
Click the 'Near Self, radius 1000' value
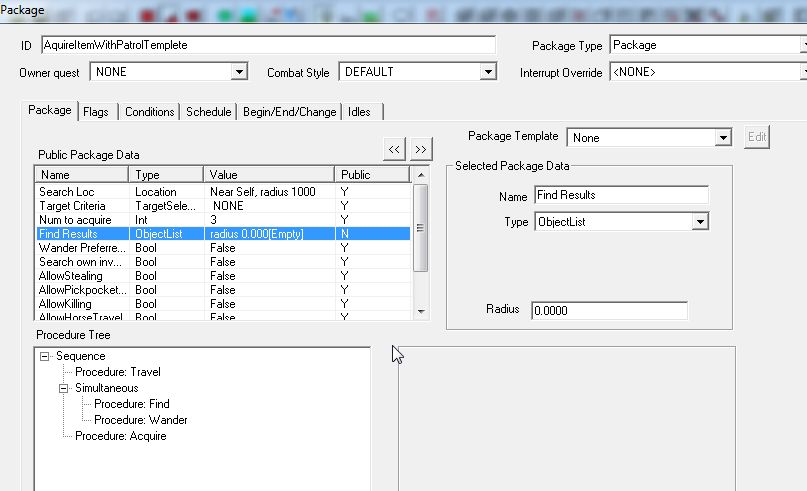pos(262,192)
